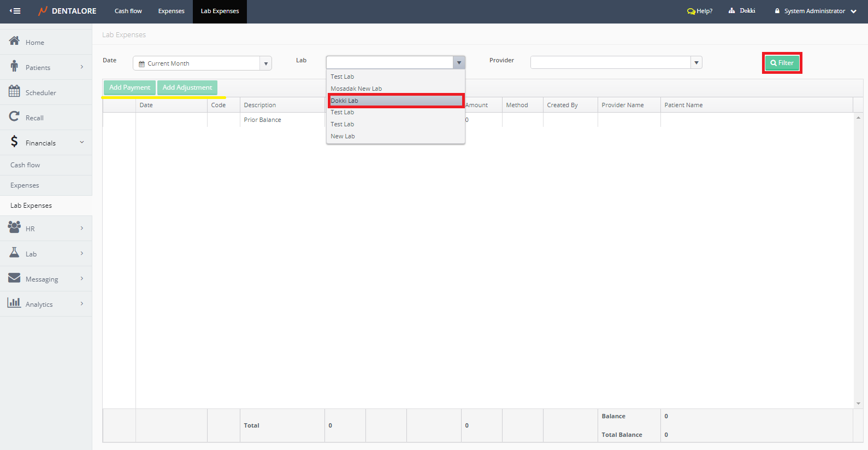
Task: Click the Recall refresh icon
Action: click(14, 116)
